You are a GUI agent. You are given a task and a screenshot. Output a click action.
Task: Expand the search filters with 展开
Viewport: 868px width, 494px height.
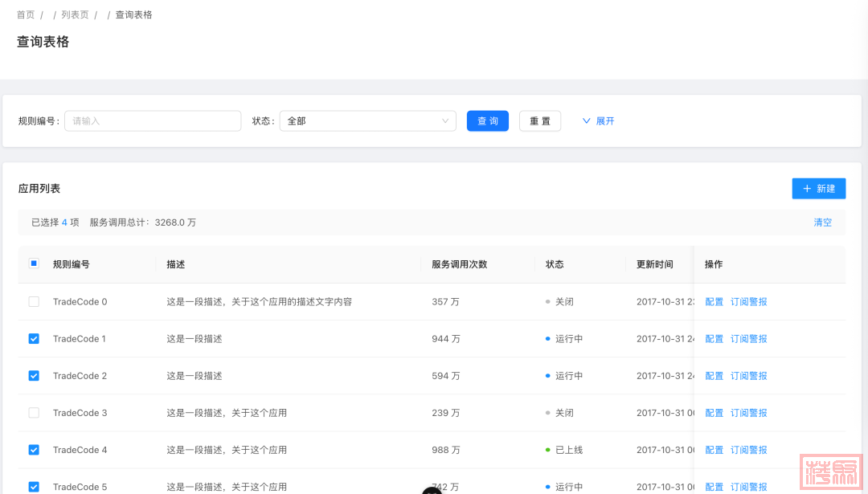pyautogui.click(x=598, y=121)
